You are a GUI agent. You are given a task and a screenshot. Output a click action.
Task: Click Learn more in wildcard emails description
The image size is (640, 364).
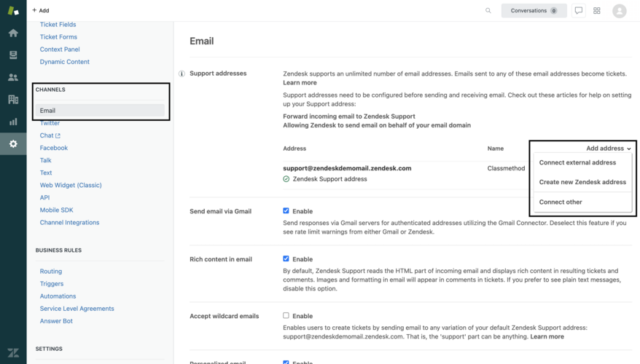[547, 337]
